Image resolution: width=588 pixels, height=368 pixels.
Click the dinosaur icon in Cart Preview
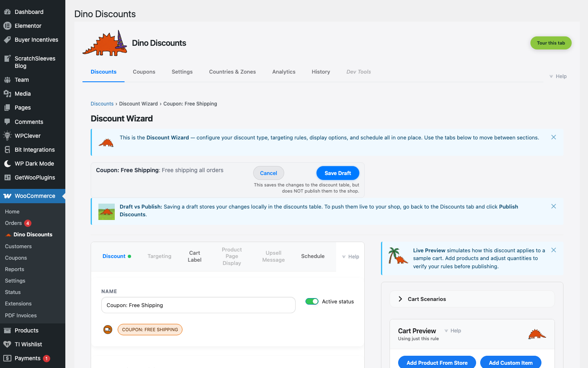[x=537, y=334]
